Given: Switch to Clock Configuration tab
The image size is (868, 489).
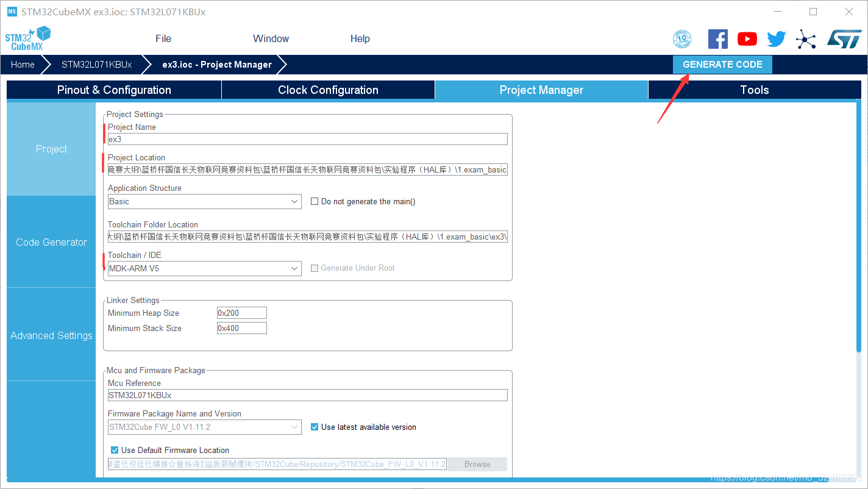Looking at the screenshot, I should coord(328,90).
